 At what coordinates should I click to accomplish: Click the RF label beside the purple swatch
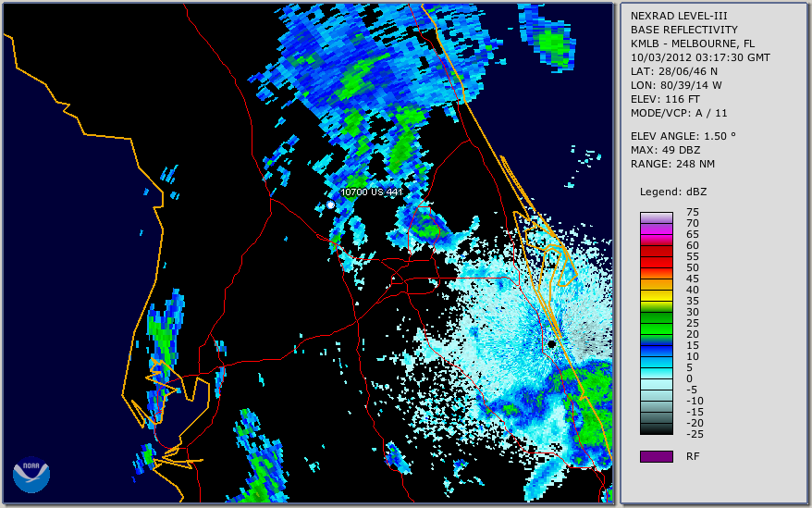click(693, 457)
